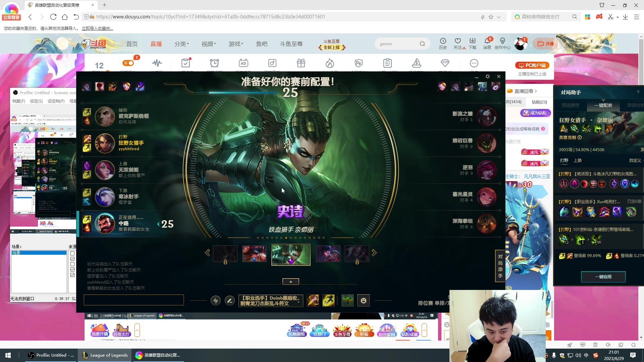Toggle the fifth source checkbox in OBS
The width and height of the screenshot is (644, 362).
tap(72, 275)
